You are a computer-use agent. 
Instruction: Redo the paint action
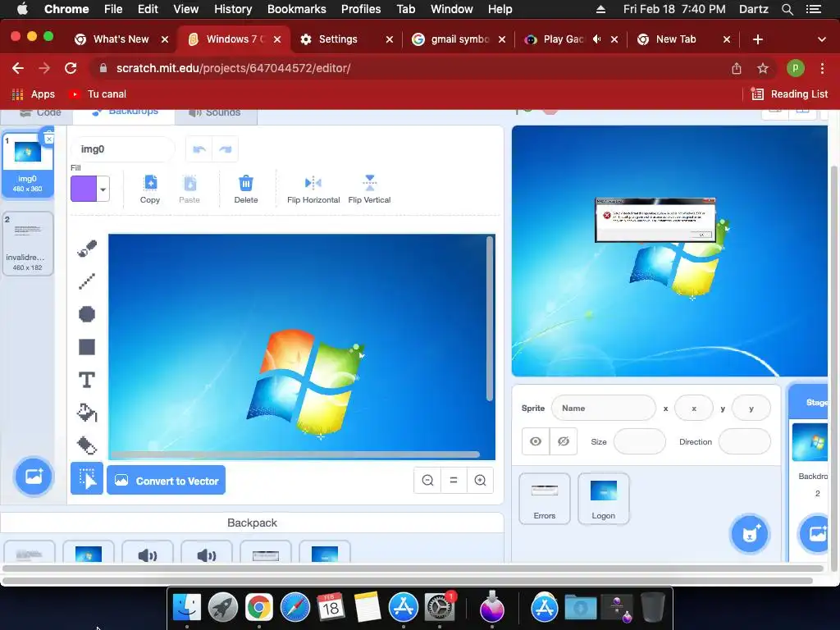(226, 149)
